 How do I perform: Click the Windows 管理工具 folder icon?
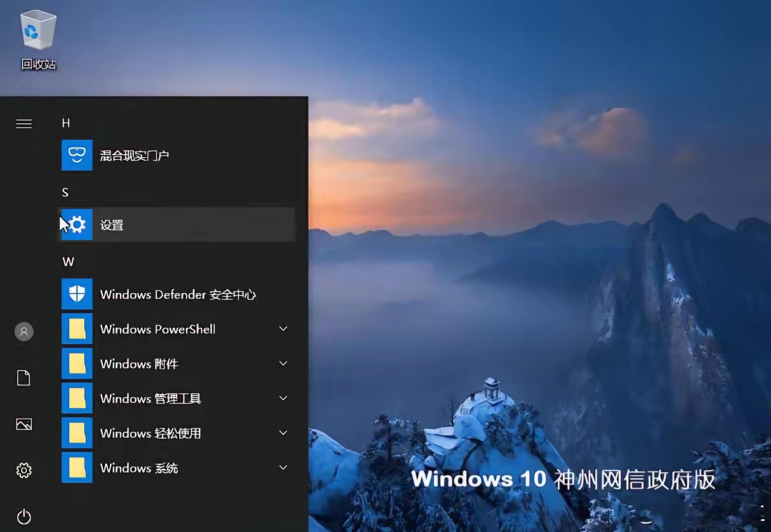point(77,398)
